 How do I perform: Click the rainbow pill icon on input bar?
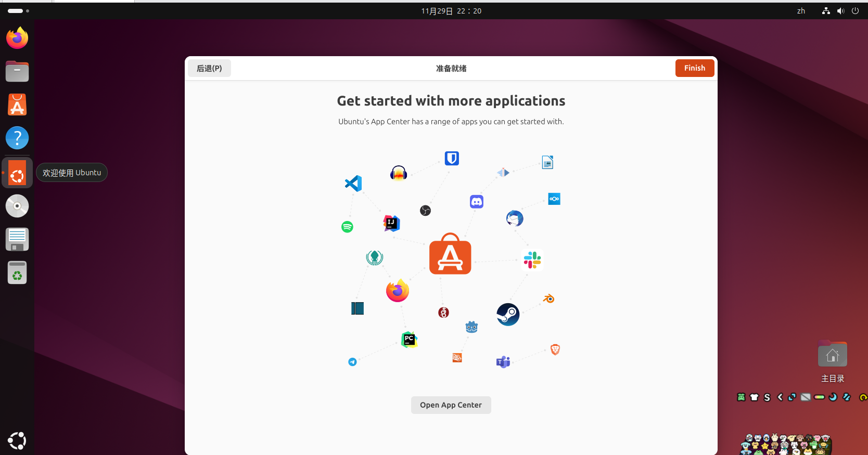click(819, 397)
